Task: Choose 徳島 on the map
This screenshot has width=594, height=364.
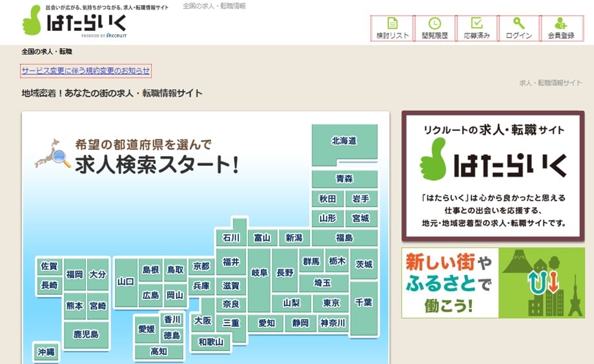Action: pos(172,335)
